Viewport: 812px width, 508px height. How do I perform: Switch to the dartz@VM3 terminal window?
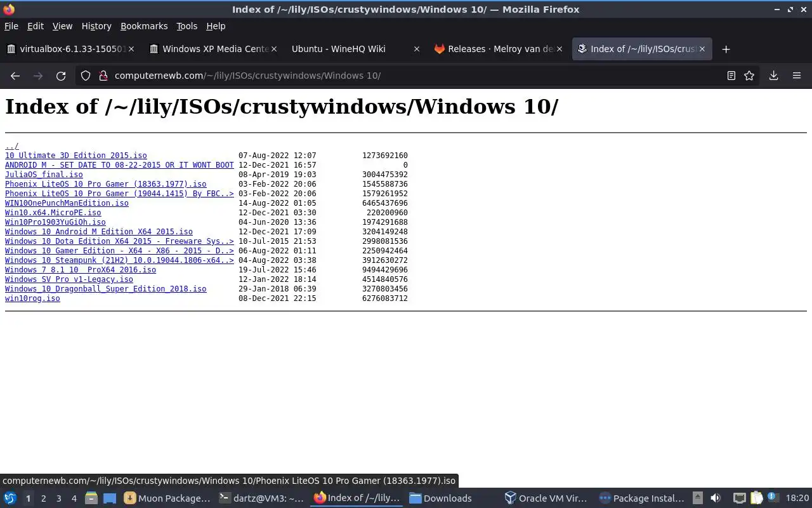[261, 498]
